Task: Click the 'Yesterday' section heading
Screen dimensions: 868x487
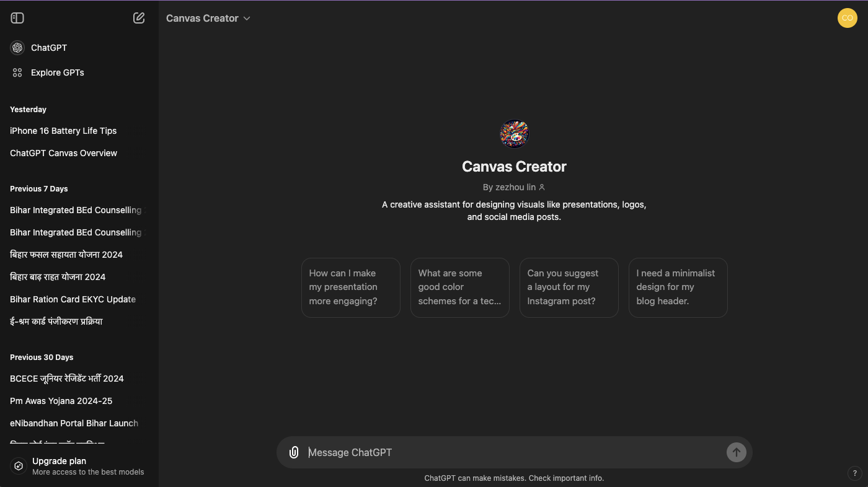Action: click(x=29, y=110)
